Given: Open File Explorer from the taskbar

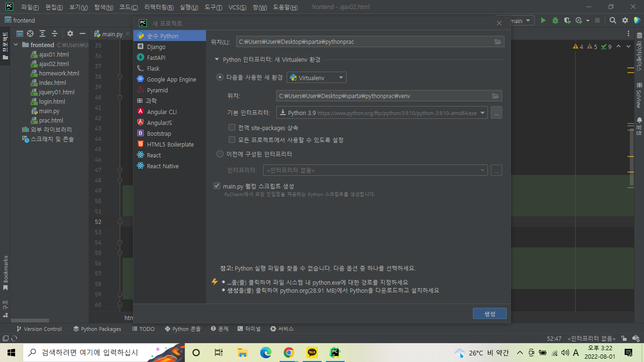Looking at the screenshot, I should click(x=243, y=352).
